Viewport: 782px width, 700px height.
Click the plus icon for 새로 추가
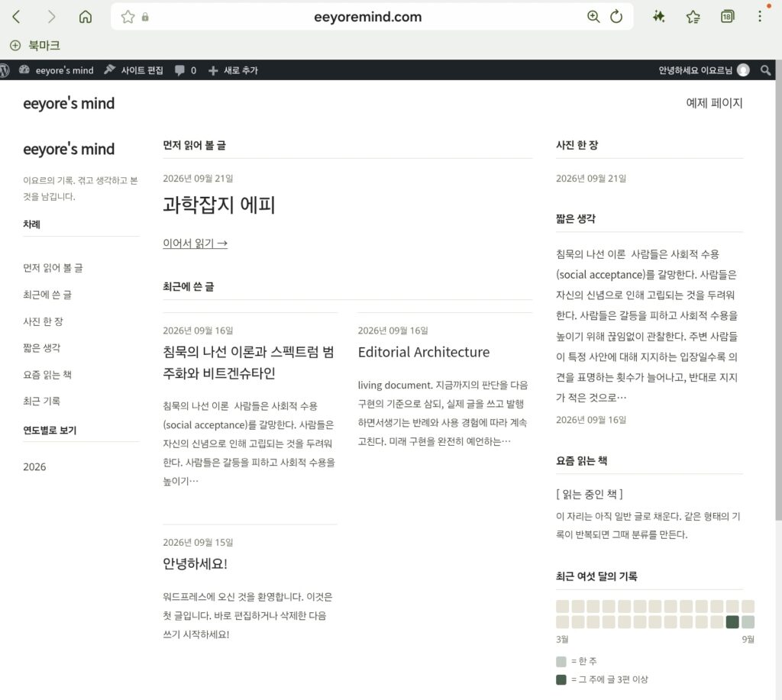pos(213,71)
